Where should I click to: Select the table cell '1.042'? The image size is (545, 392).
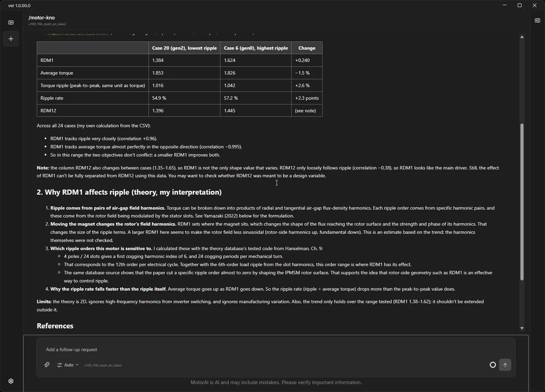click(256, 85)
